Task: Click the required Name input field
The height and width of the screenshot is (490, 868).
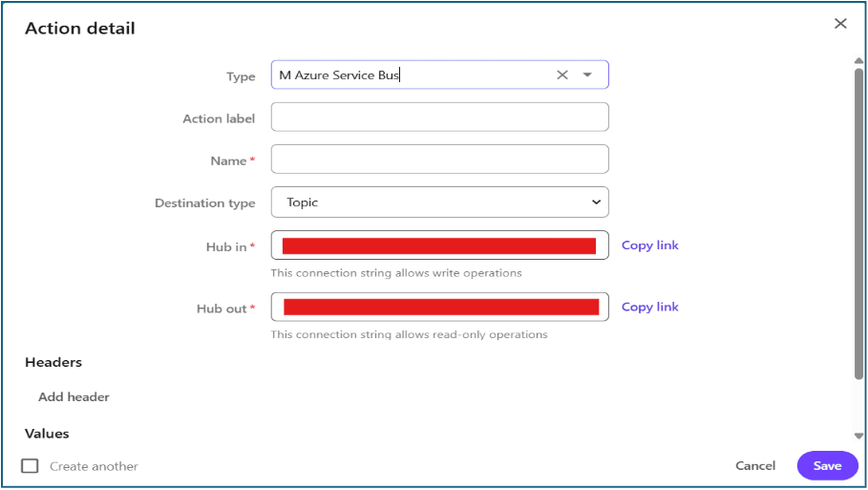Action: coord(439,160)
